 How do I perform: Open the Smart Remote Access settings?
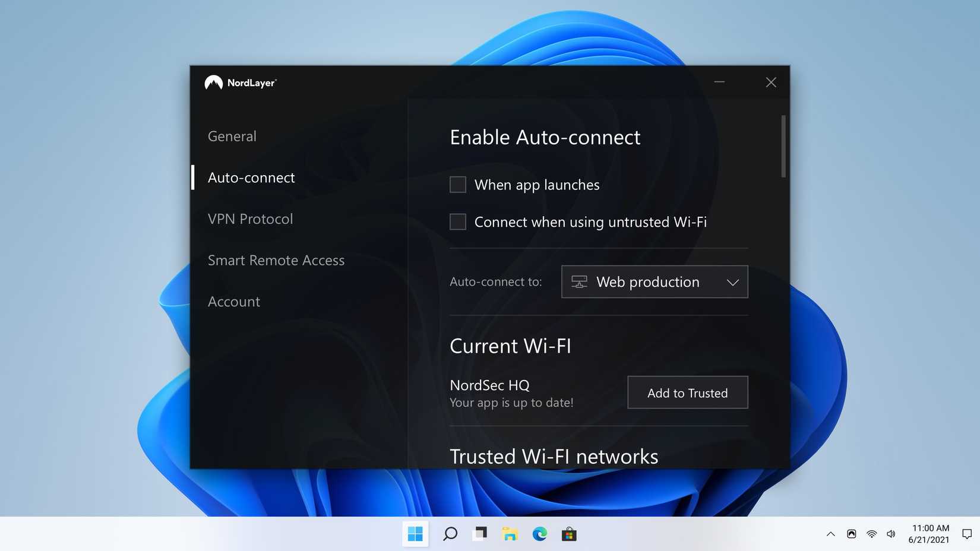pos(276,260)
